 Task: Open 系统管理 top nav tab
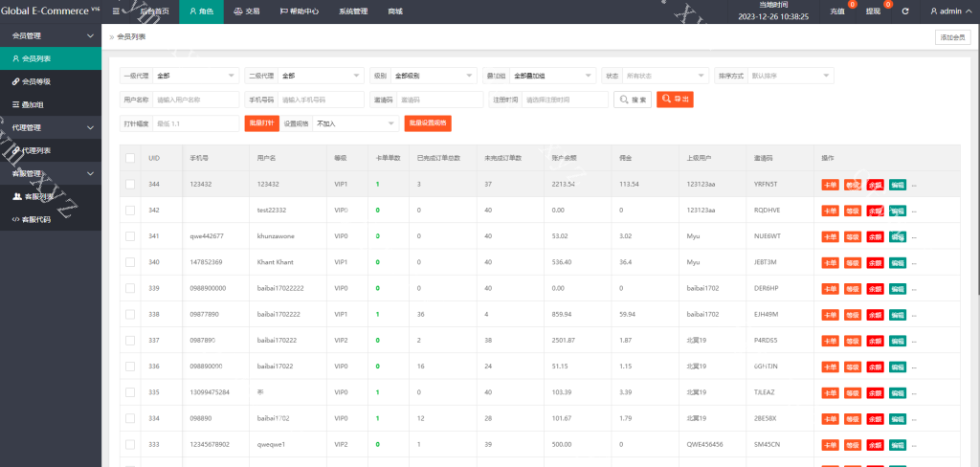(x=353, y=11)
